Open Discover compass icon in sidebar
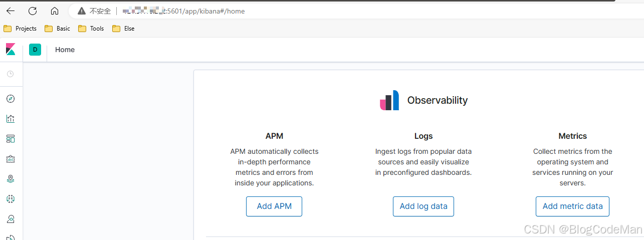The height and width of the screenshot is (240, 644). pyautogui.click(x=11, y=99)
